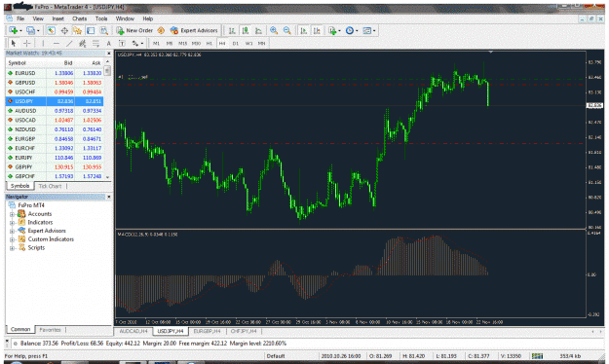Select the text 'A' tool
Viewport: 609px width, 364px height.
[109, 43]
